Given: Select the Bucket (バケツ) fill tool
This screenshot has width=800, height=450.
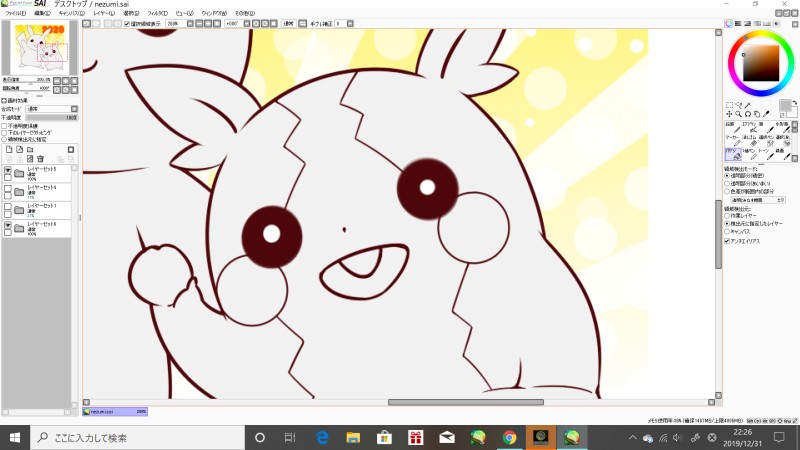Looking at the screenshot, I should 733,154.
